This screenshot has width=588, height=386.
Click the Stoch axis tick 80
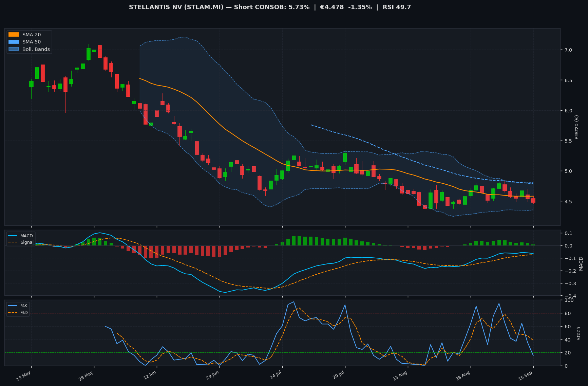point(568,313)
